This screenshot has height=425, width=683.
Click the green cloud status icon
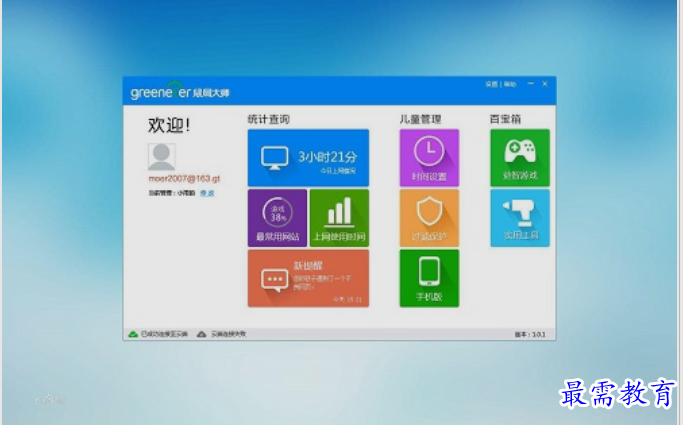133,334
